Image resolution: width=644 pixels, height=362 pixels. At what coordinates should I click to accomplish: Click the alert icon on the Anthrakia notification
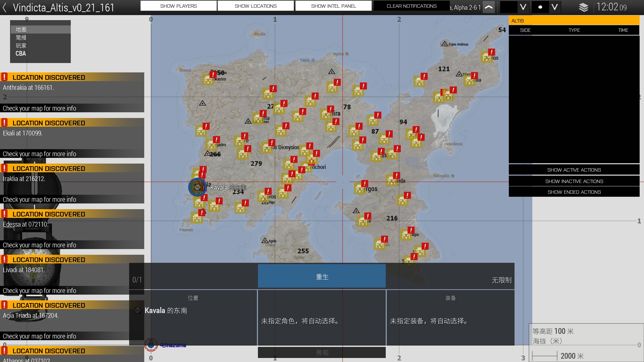coord(4,77)
